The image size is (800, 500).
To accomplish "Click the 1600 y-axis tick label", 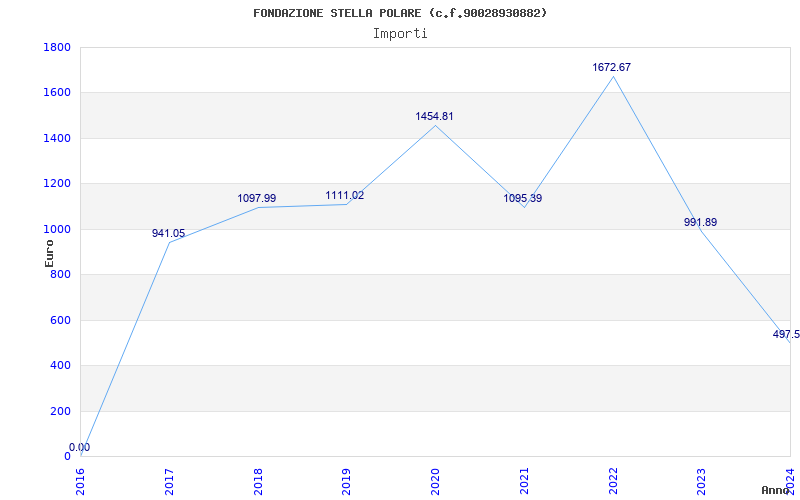I will pyautogui.click(x=57, y=93).
